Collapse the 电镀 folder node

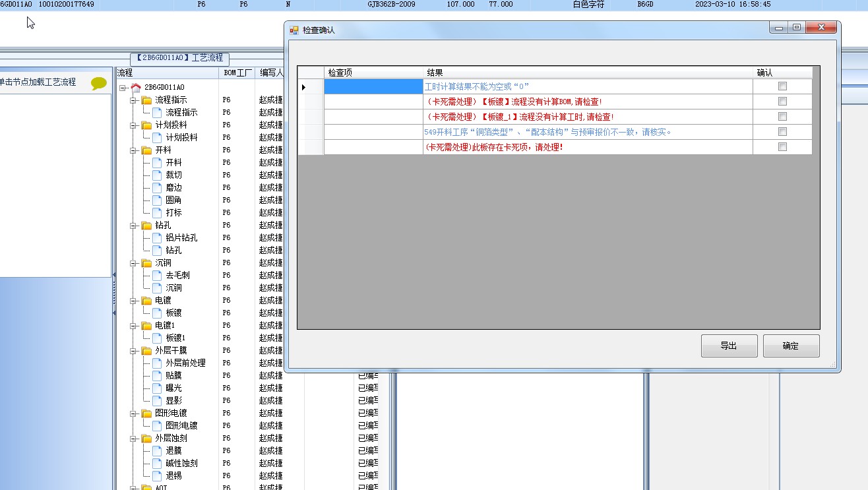click(x=133, y=300)
